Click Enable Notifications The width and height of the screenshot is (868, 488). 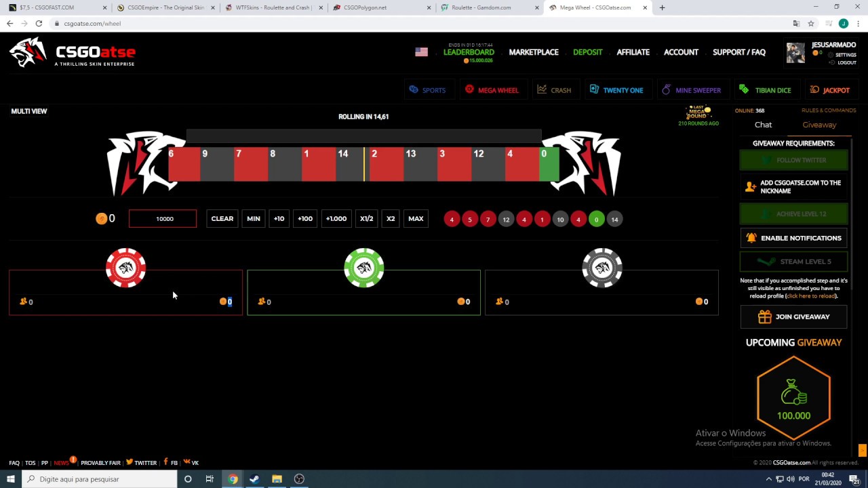pyautogui.click(x=793, y=238)
